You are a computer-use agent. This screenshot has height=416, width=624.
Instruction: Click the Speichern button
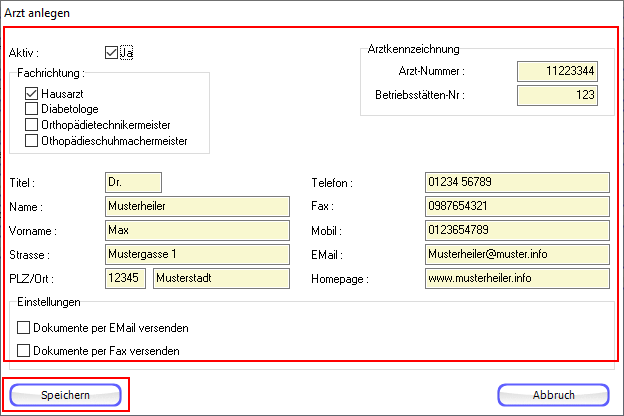coord(65,395)
